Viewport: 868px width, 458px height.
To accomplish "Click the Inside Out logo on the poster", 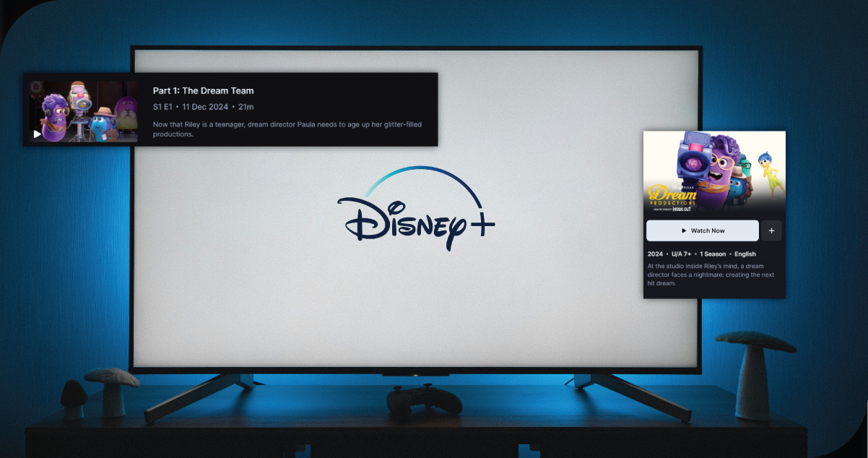I will point(682,209).
